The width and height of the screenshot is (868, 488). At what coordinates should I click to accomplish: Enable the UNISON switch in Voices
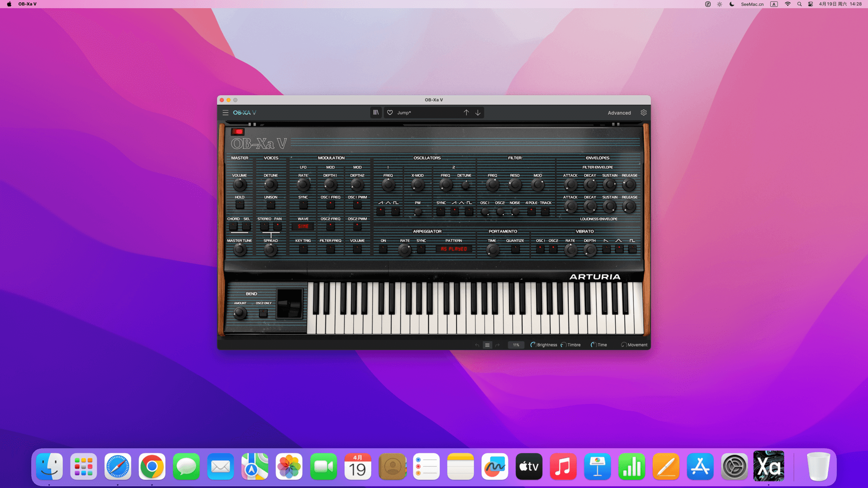point(270,205)
